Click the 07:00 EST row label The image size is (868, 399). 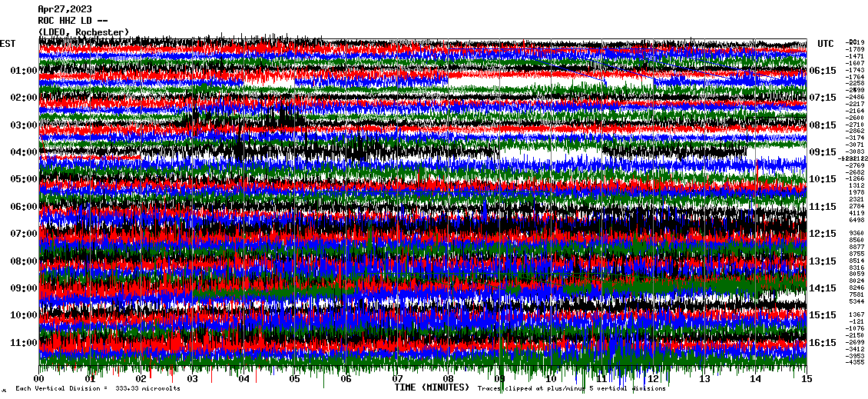24,234
